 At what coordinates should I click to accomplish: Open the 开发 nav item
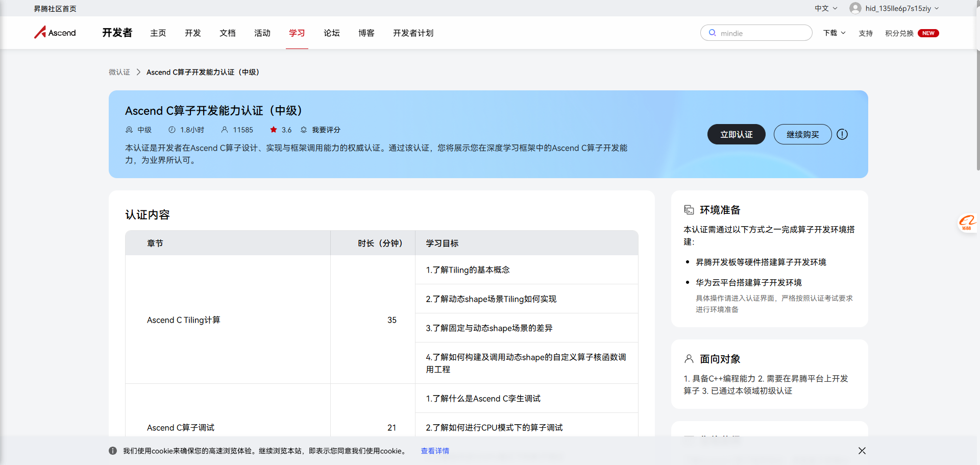(193, 33)
